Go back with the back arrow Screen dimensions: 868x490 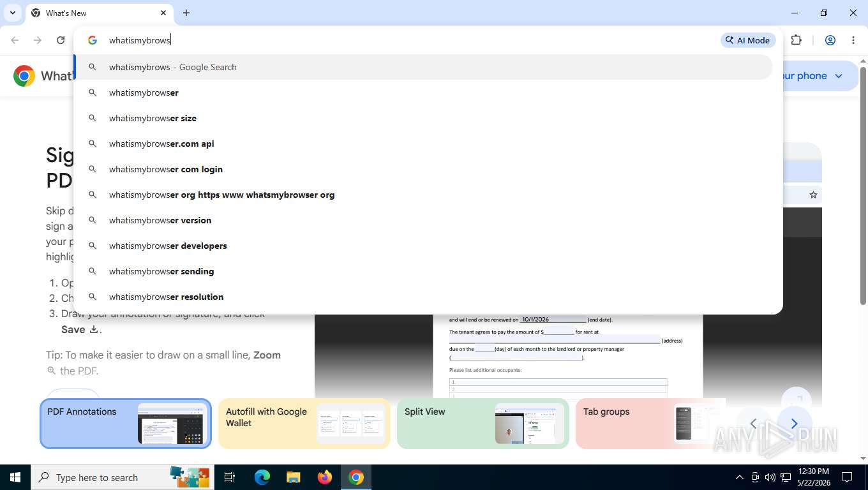(x=15, y=40)
